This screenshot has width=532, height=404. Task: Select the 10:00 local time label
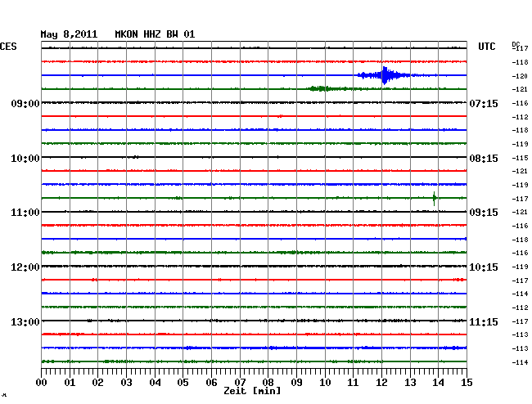point(25,159)
